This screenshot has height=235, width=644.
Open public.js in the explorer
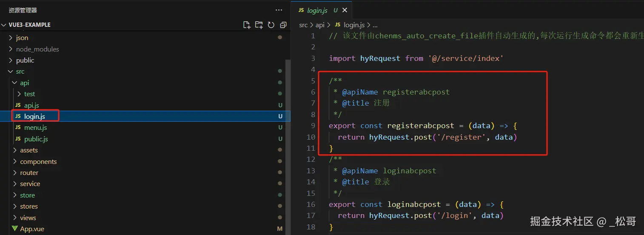point(36,139)
